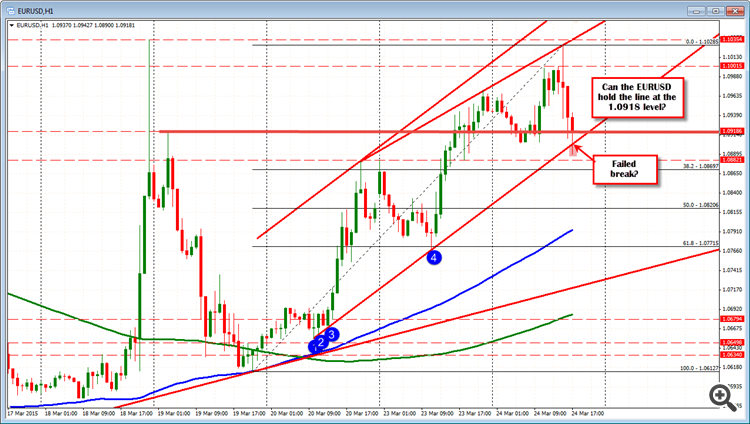Screen dimensions: 750x424
Task: Click the 1.09880 price scale value
Action: click(732, 76)
